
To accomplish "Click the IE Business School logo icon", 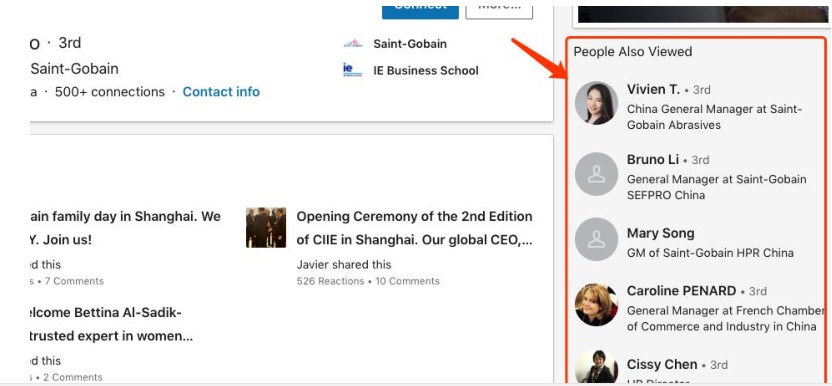I will [x=353, y=70].
